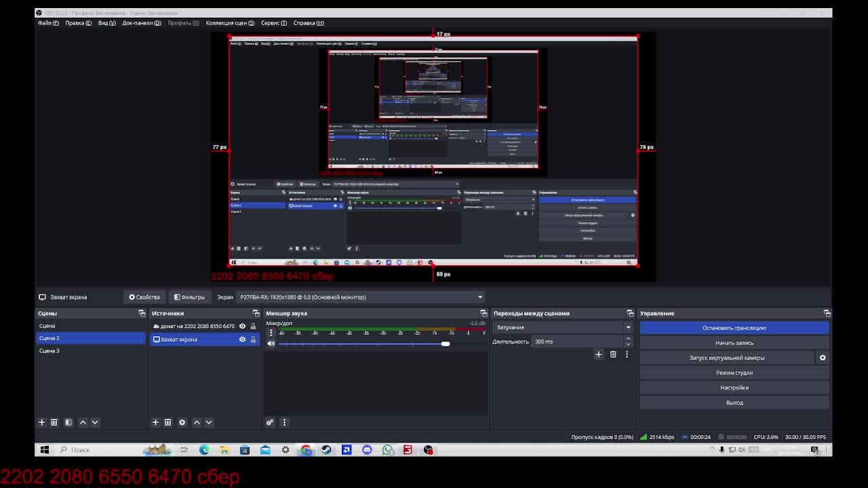Open the Вид menu
Image resolution: width=868 pixels, height=488 pixels.
(x=106, y=23)
